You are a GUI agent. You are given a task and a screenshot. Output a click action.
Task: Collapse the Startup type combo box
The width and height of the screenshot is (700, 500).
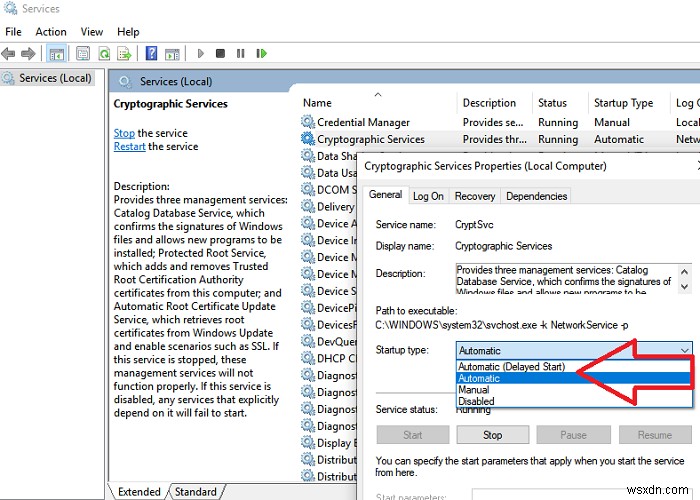(574, 350)
